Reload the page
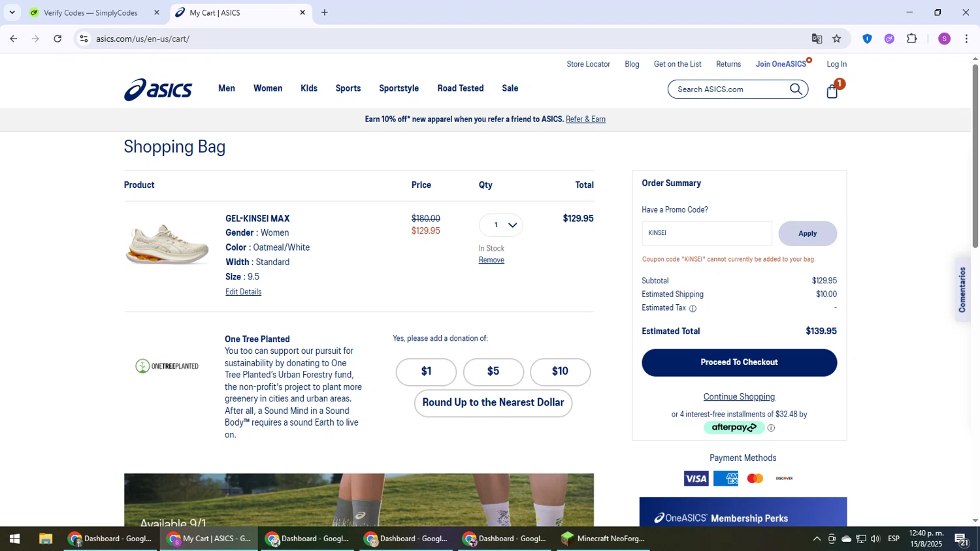Screen dimensions: 980x551 tap(57, 39)
